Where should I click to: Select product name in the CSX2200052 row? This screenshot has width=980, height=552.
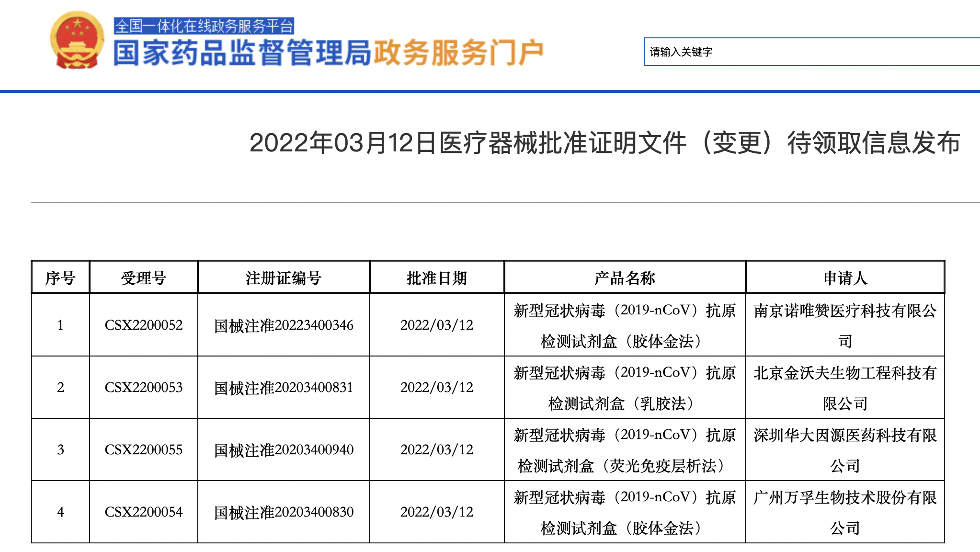click(x=625, y=326)
